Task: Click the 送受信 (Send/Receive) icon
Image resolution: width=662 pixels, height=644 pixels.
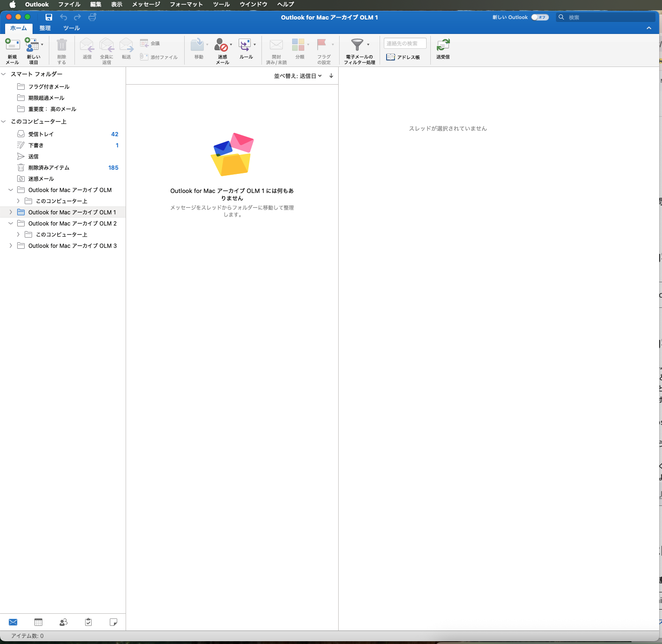Action: pyautogui.click(x=443, y=46)
